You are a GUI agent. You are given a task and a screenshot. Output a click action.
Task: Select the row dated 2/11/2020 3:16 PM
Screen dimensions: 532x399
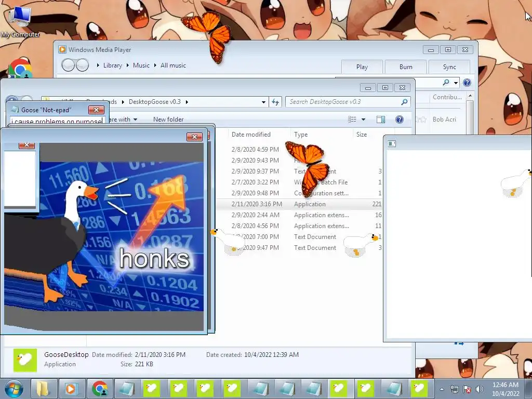[299, 204]
